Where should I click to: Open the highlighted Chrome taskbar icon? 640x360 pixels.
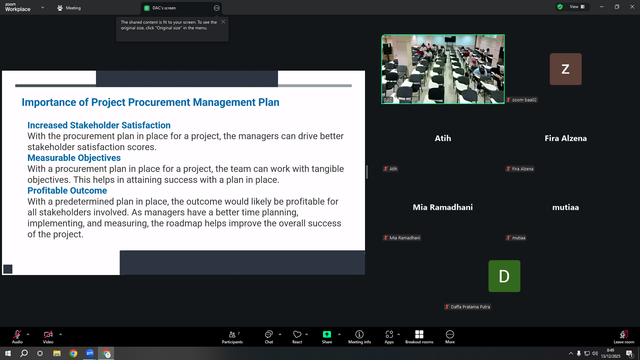tap(107, 353)
